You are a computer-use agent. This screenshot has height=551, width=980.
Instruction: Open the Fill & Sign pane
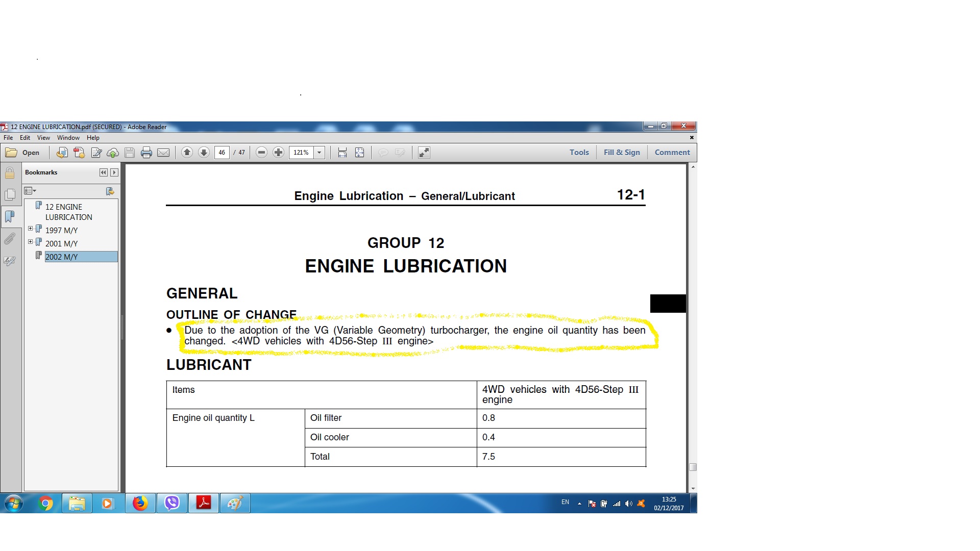click(621, 153)
